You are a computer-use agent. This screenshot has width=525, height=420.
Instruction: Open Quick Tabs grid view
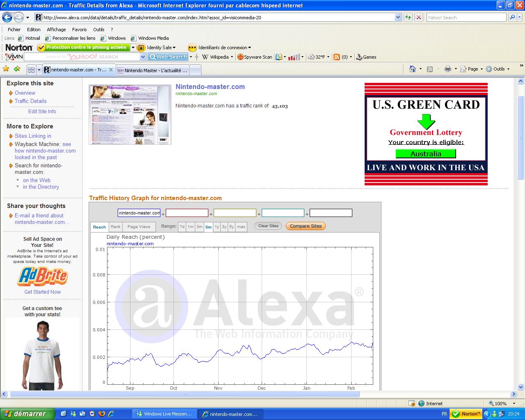(31, 70)
